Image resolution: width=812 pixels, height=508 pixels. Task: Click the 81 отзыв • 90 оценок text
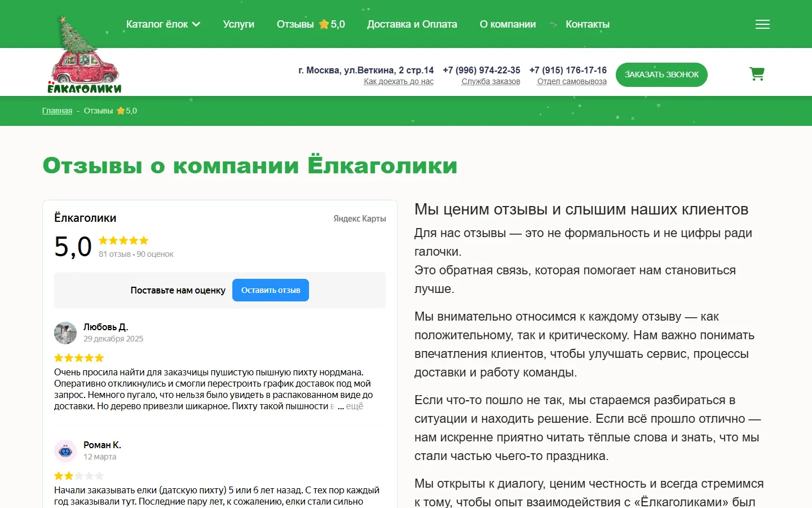coord(136,254)
